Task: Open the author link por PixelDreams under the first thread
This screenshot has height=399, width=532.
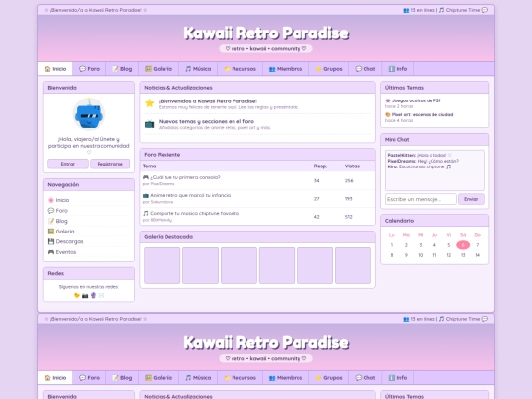Action: (159, 184)
